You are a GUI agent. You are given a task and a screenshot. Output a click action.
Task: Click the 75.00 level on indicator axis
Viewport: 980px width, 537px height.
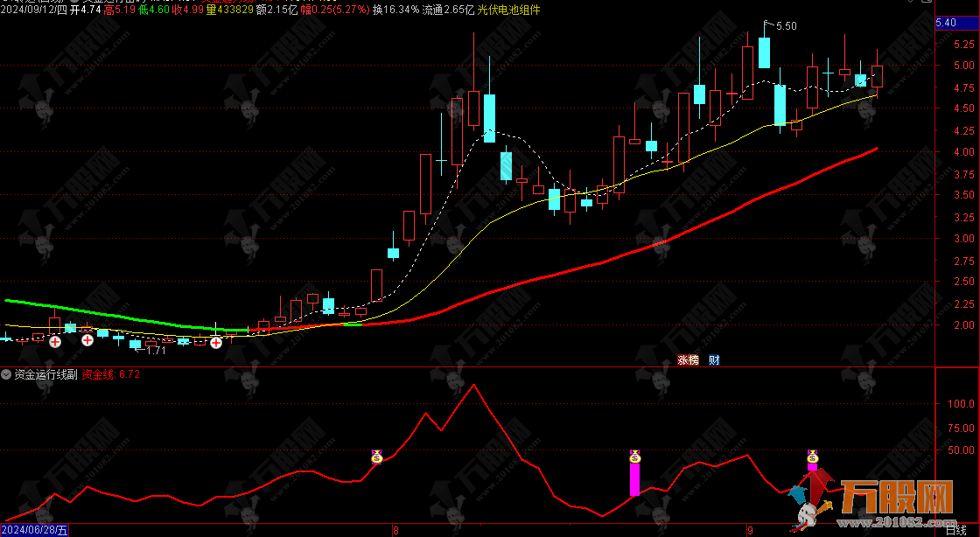click(962, 429)
